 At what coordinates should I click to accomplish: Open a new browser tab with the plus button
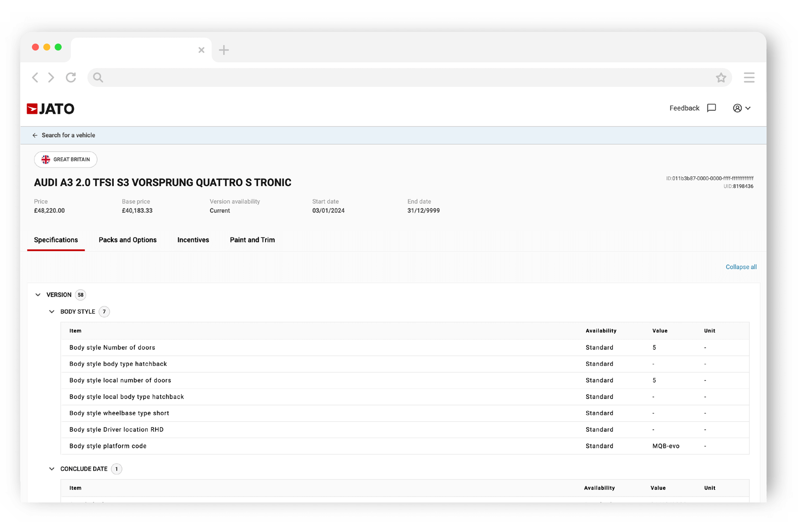pos(224,49)
